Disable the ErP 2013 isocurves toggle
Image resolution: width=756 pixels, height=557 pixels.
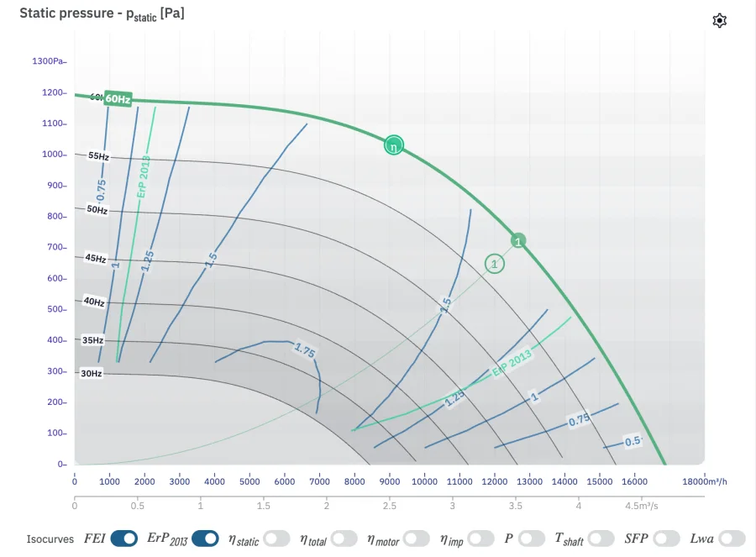point(205,539)
